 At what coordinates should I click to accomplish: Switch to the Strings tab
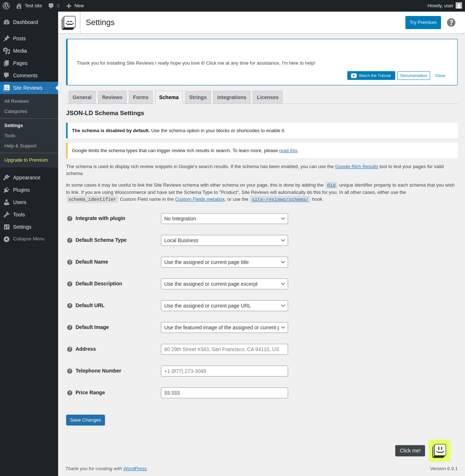tap(198, 97)
